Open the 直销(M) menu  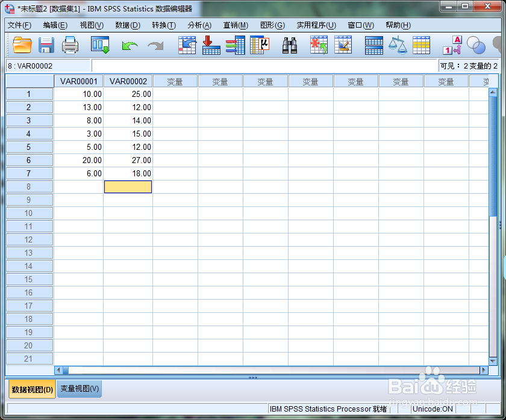point(236,25)
